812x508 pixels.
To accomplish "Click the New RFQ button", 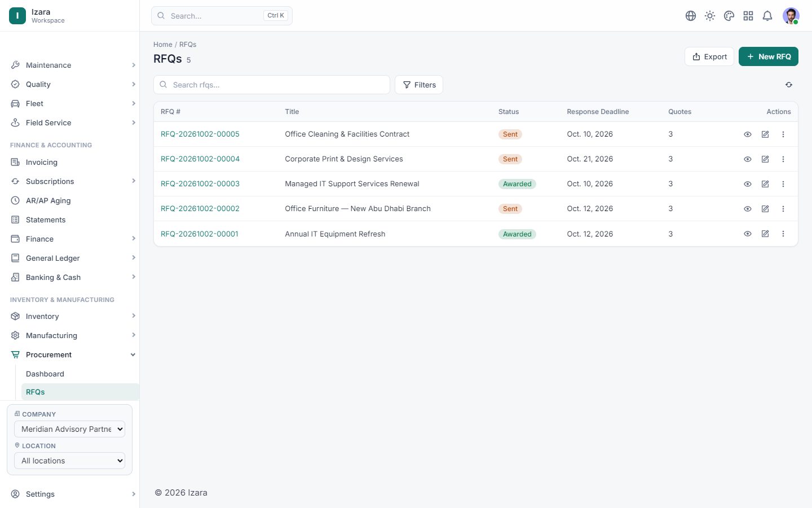I will [769, 56].
